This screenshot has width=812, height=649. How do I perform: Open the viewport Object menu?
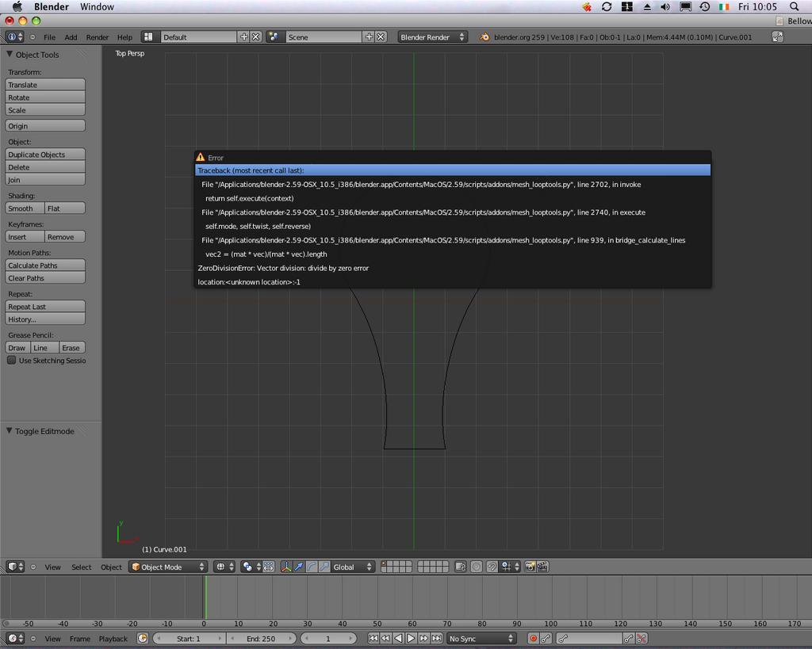tap(111, 567)
